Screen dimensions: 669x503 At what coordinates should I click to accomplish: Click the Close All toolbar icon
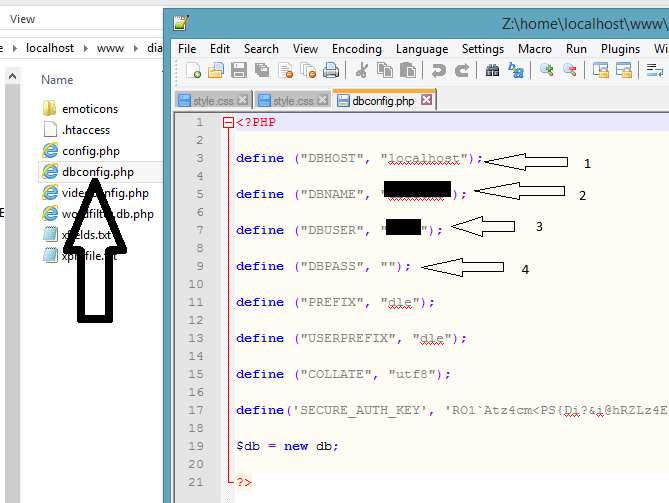308,70
